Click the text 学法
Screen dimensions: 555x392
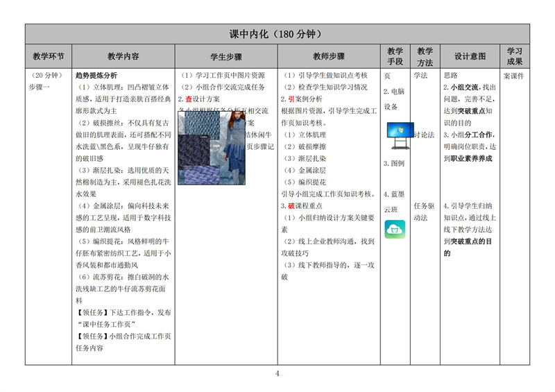(x=420, y=75)
